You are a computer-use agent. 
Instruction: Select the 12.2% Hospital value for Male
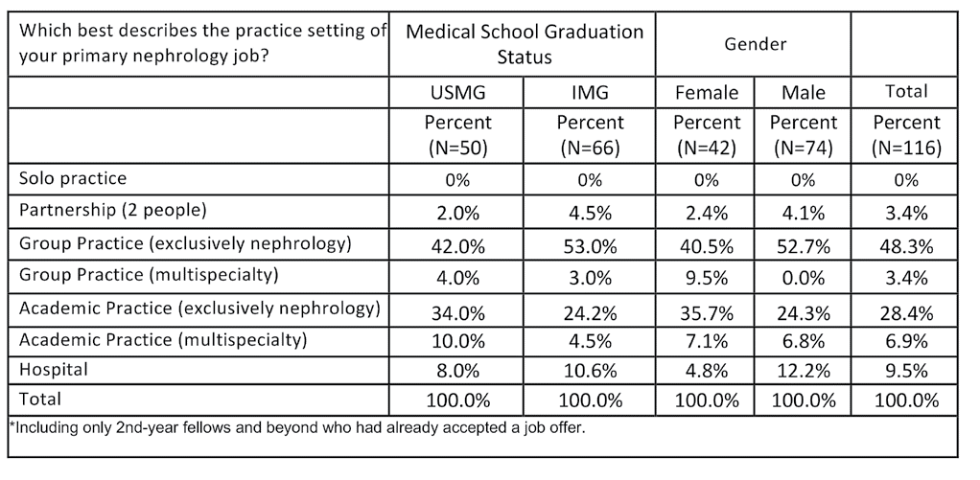(803, 370)
